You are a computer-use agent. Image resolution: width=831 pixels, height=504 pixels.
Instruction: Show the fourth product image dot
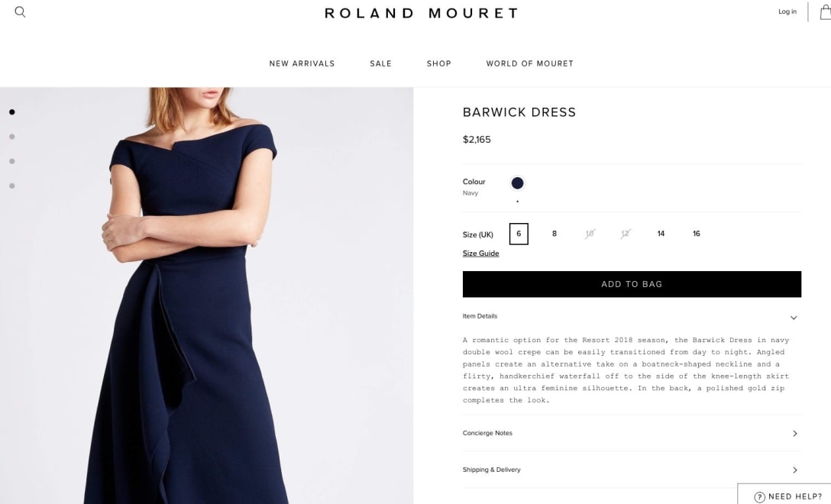click(x=12, y=186)
